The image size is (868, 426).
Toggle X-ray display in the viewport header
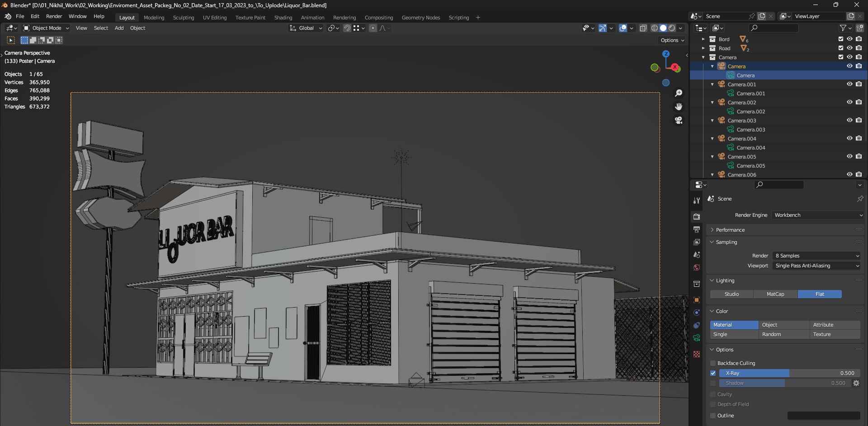click(x=643, y=28)
